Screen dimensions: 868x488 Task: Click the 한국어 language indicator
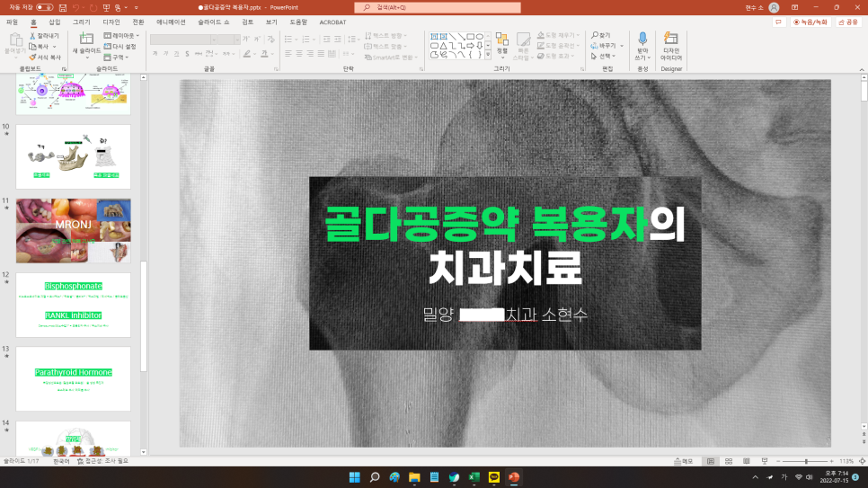tap(61, 461)
